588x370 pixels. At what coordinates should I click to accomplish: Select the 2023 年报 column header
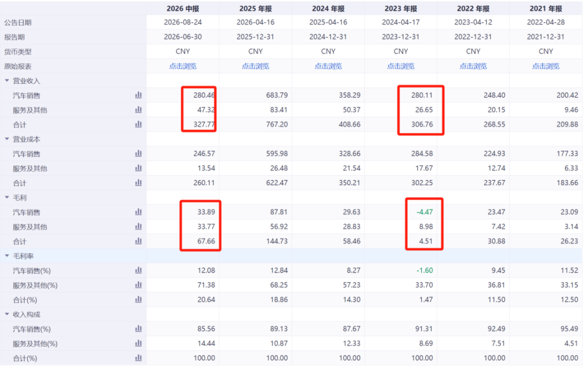pos(401,8)
